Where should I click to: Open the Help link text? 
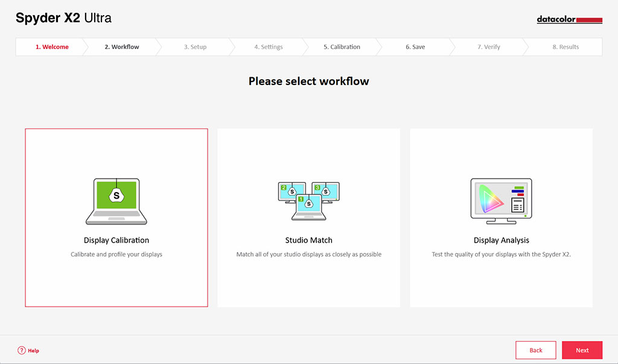[x=34, y=351]
